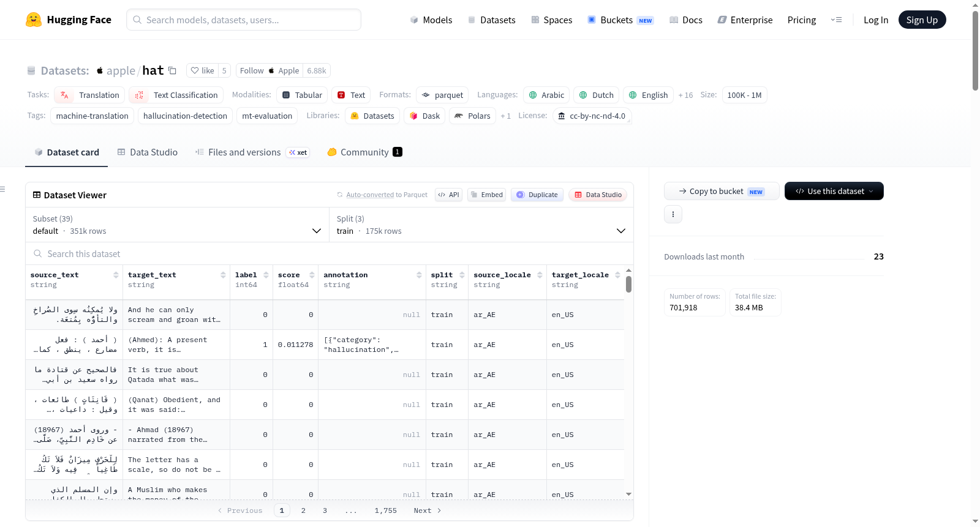
Task: Click the Log In link
Action: [x=876, y=20]
